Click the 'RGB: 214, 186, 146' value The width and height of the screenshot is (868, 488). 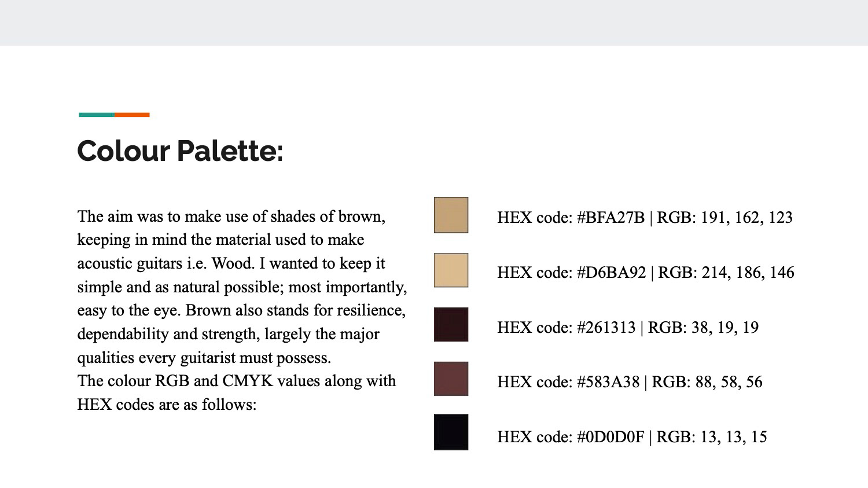click(726, 273)
